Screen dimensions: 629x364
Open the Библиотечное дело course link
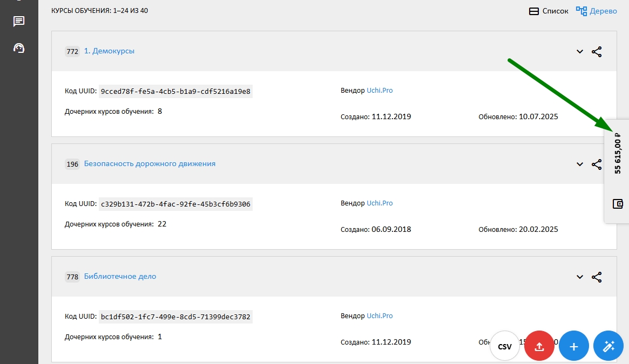coord(120,276)
